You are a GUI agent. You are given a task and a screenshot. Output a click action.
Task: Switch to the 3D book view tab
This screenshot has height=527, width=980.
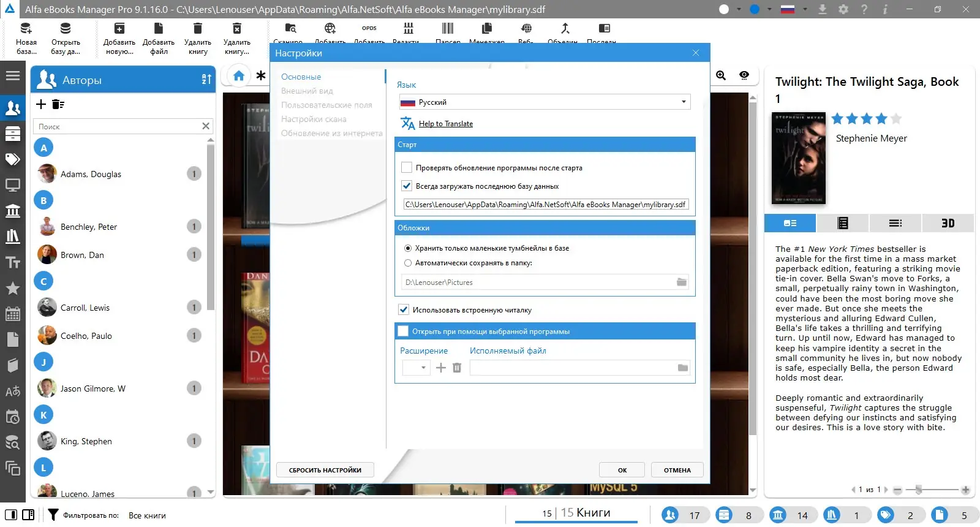[x=948, y=223]
